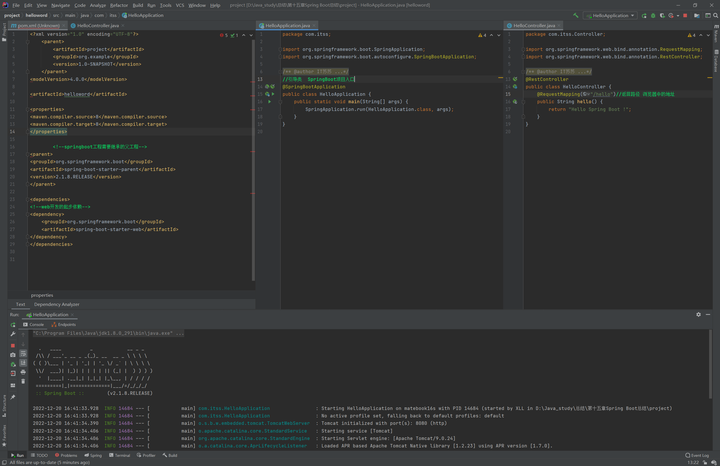Click the run gutter arrow beside the main method
The image size is (720, 466).
click(270, 101)
